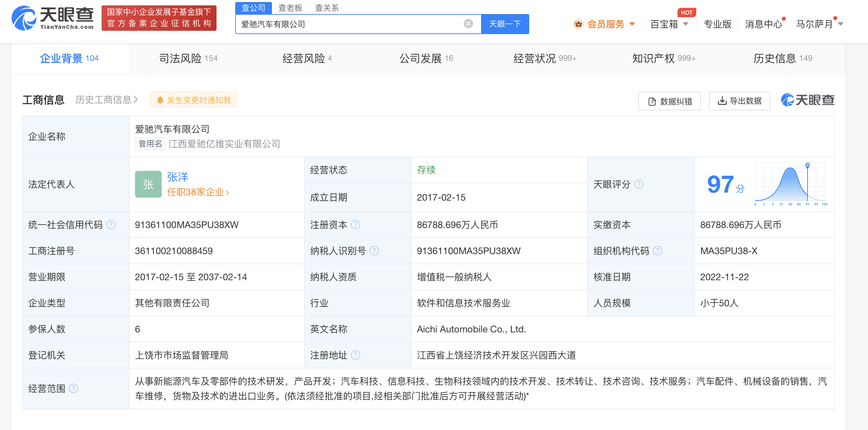Click the 导出数据 button

pyautogui.click(x=739, y=101)
